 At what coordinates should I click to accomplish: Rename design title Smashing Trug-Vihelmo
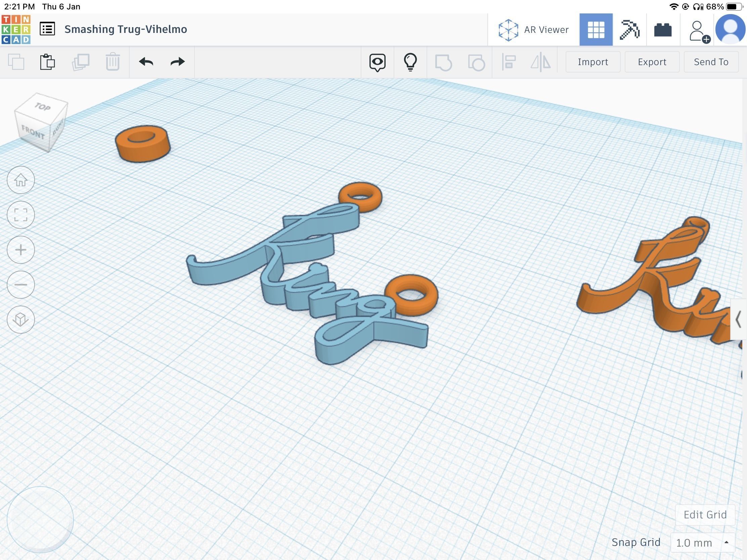point(126,29)
